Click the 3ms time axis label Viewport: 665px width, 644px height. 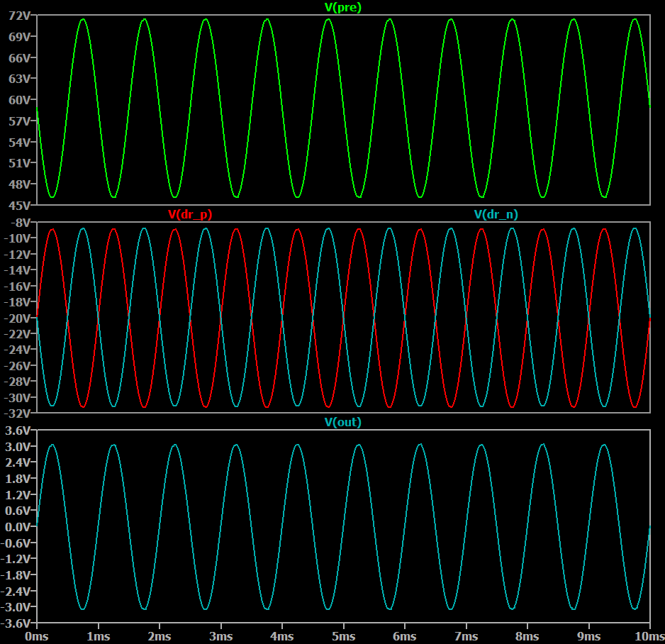[x=221, y=636]
